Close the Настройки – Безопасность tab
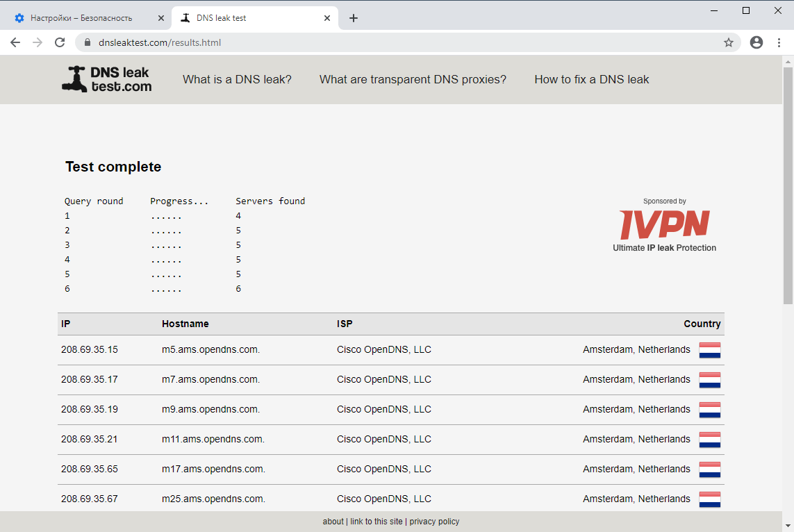 161,18
